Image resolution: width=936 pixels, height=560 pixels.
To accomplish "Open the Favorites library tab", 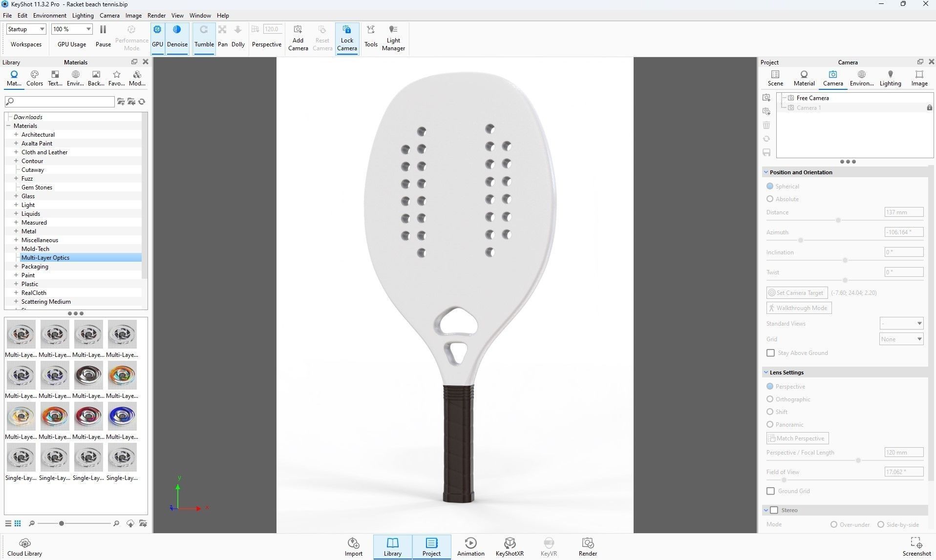I will [x=117, y=78].
